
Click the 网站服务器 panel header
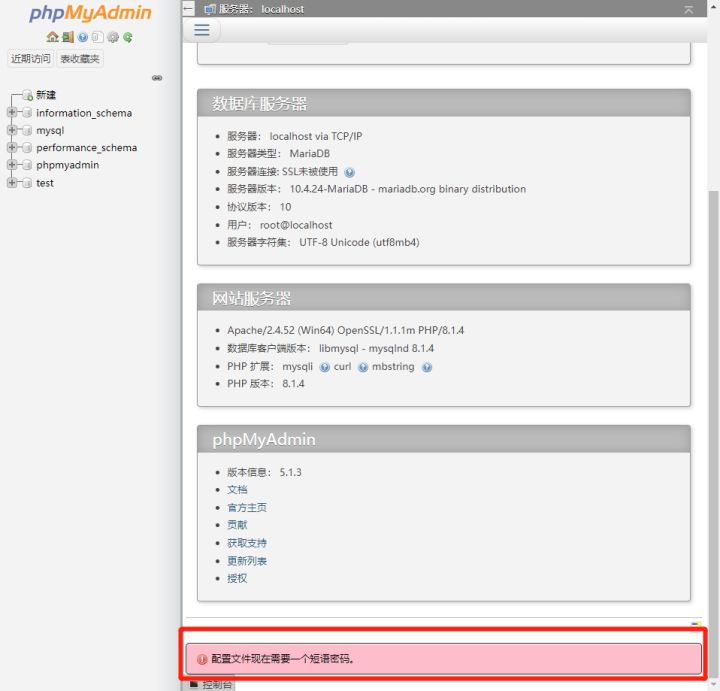444,298
